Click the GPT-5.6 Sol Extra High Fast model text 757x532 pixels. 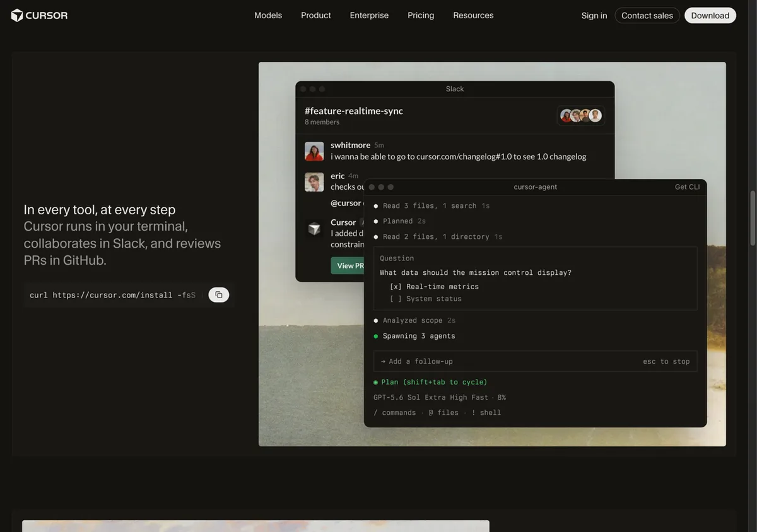click(x=431, y=397)
